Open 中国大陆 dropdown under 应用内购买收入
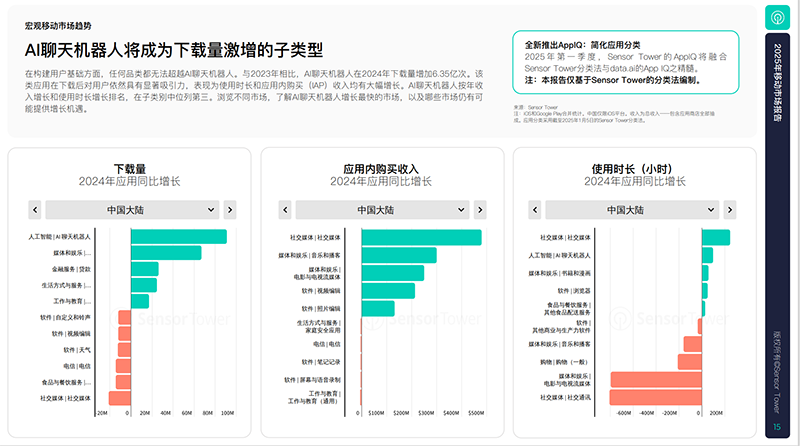The height and width of the screenshot is (446, 800). click(x=382, y=210)
